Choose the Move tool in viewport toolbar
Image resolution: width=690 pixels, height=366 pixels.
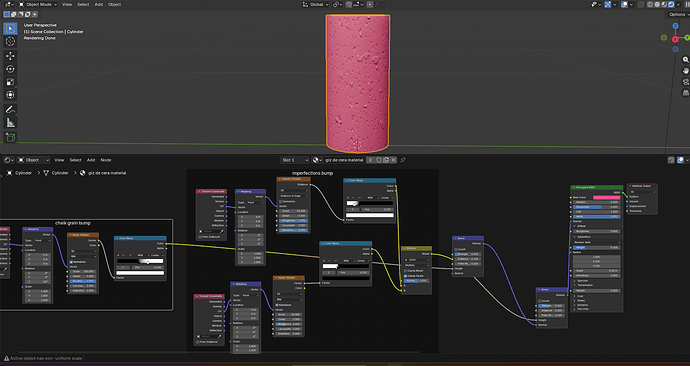pyautogui.click(x=10, y=56)
